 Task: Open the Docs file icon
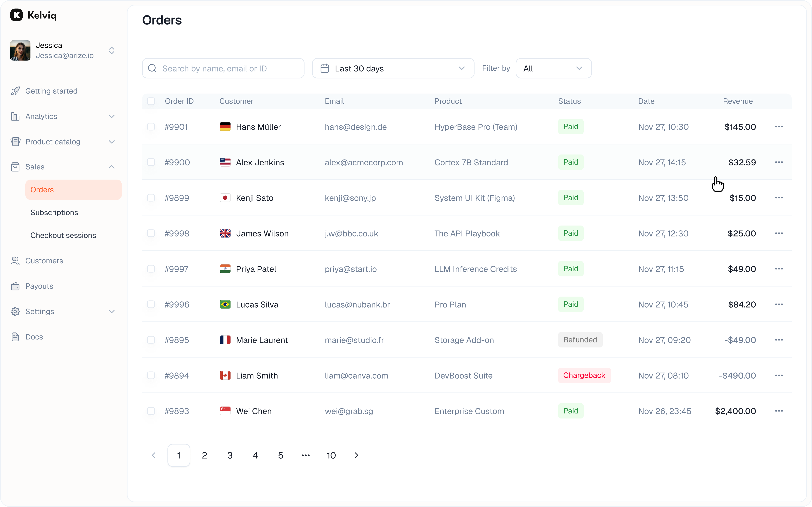[15, 337]
